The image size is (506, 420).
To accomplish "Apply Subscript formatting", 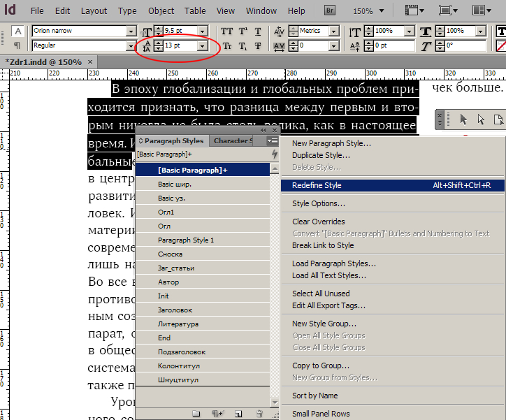I will click(x=243, y=46).
